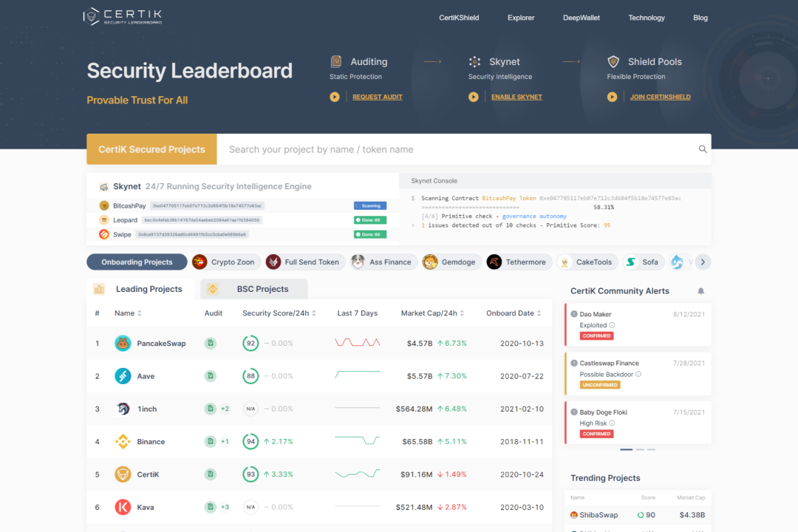Open the Dao Maker alert card
Viewport: 798px width, 532px height.
638,325
